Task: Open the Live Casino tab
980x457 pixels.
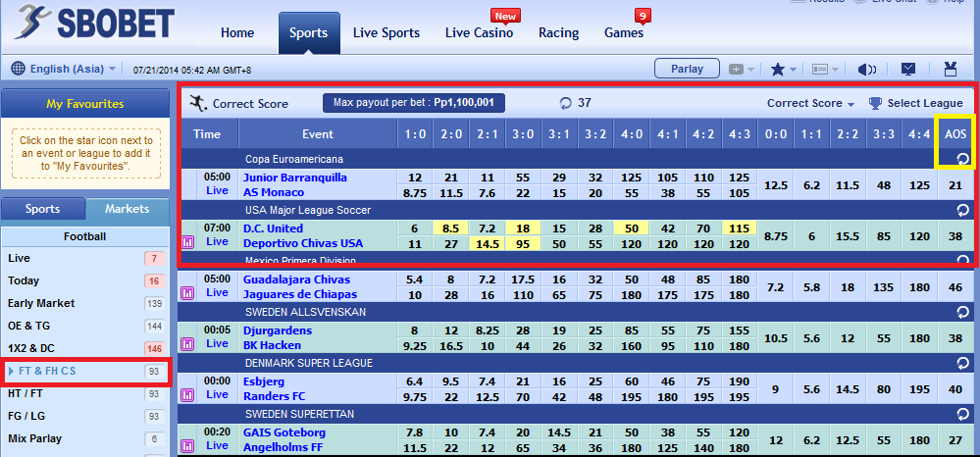Action: [x=480, y=33]
